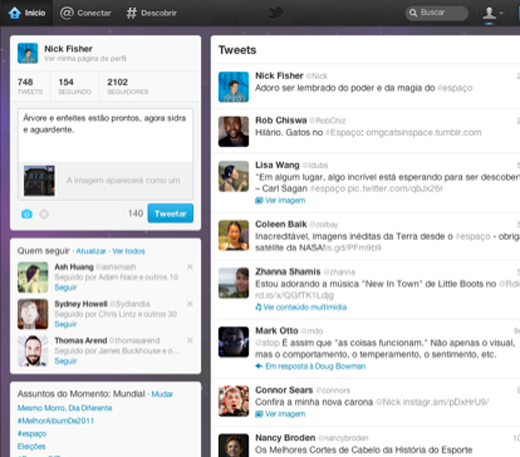
Task: Dismiss the Sydney Howell suggestion
Action: pyautogui.click(x=190, y=304)
